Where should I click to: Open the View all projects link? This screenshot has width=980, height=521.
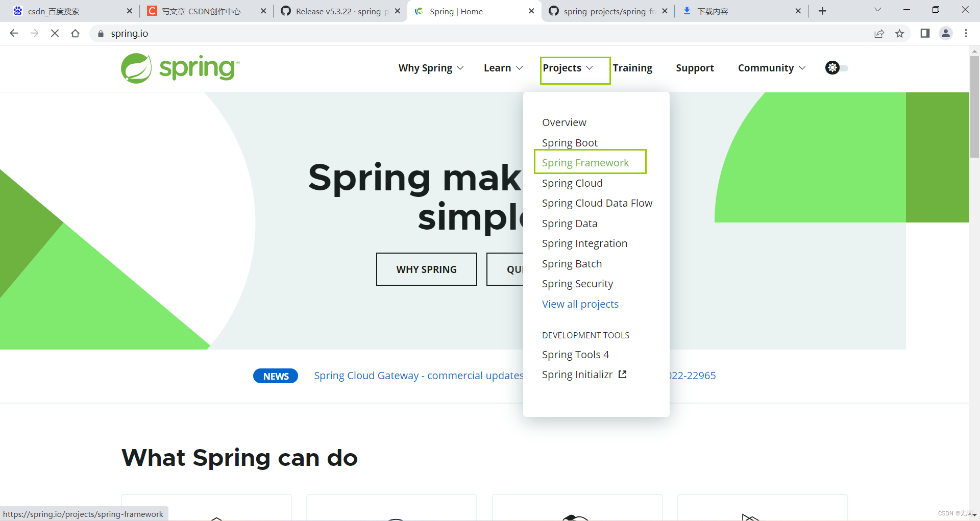click(x=580, y=304)
